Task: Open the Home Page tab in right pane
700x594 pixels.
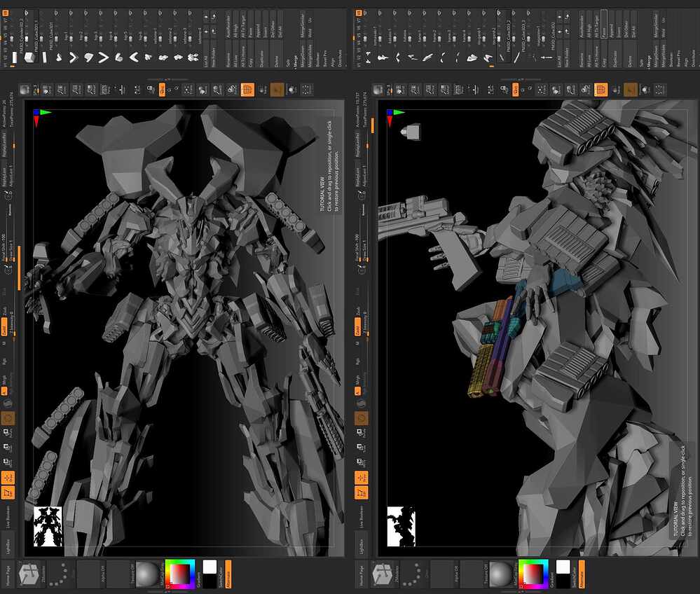Action: point(361,574)
